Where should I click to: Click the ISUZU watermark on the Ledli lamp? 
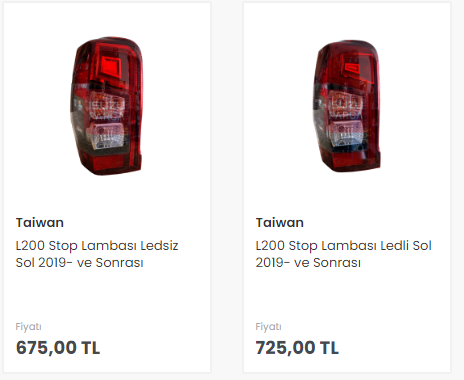[345, 105]
